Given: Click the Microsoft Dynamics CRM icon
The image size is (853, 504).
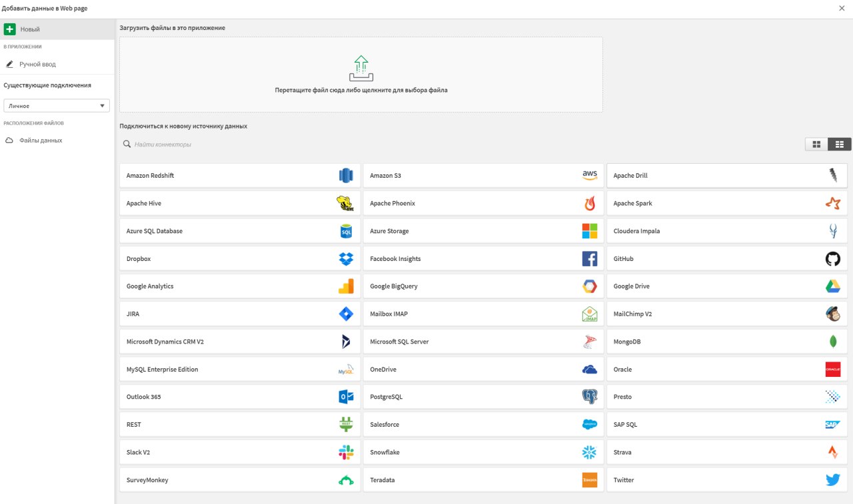Looking at the screenshot, I should click(x=345, y=342).
